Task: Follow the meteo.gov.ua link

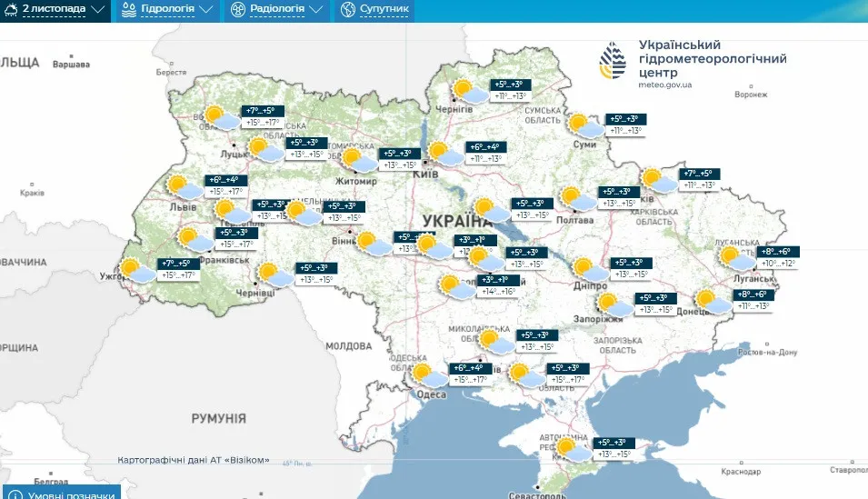Action: (x=665, y=85)
